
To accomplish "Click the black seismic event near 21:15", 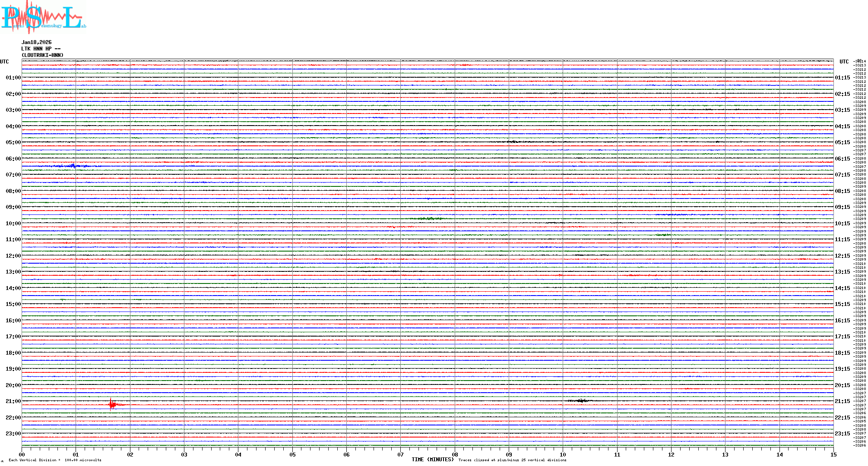I will (581, 401).
